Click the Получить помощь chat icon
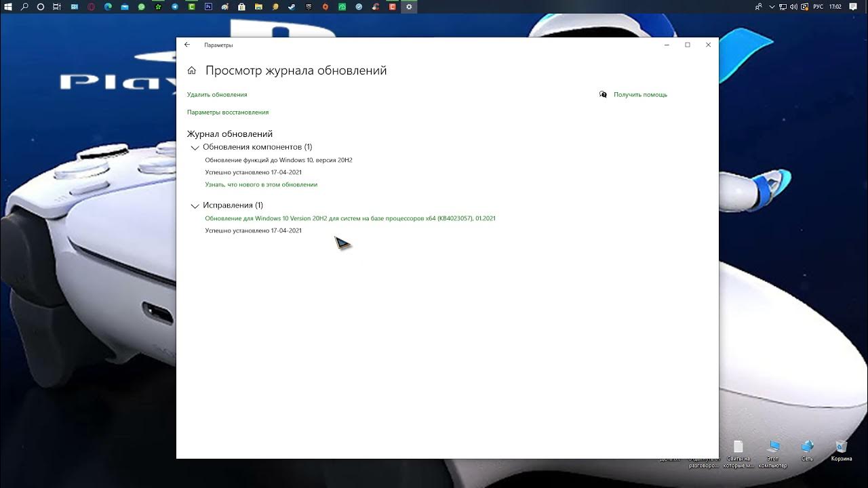This screenshot has height=488, width=868. pyautogui.click(x=603, y=95)
